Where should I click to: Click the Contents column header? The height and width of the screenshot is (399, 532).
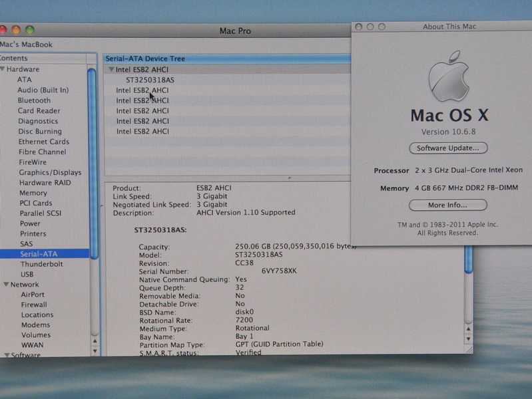[x=43, y=58]
